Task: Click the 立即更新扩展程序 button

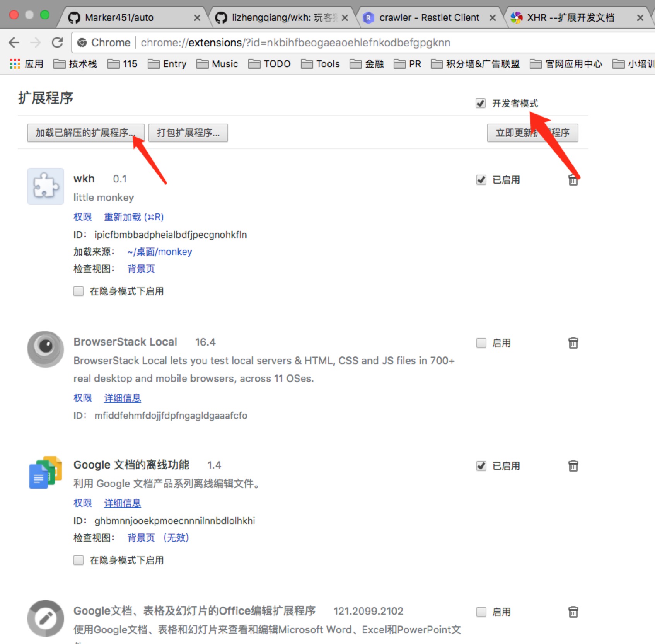Action: [532, 133]
